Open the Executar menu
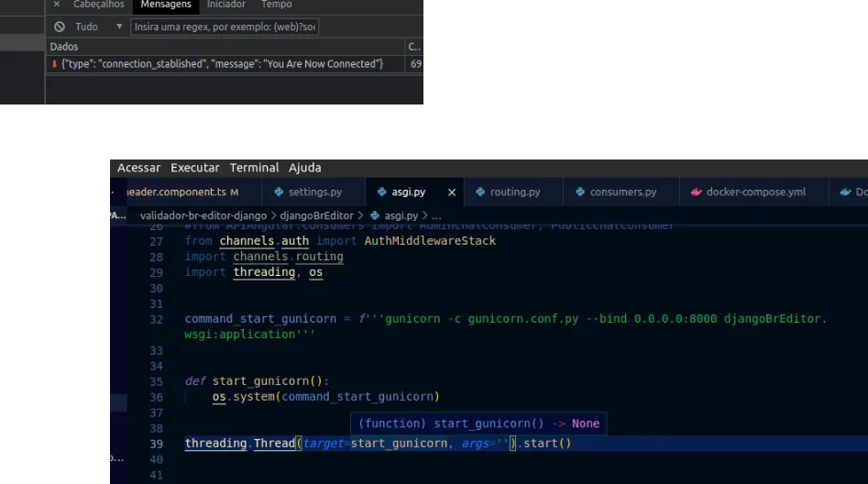The height and width of the screenshot is (484, 868). (194, 168)
